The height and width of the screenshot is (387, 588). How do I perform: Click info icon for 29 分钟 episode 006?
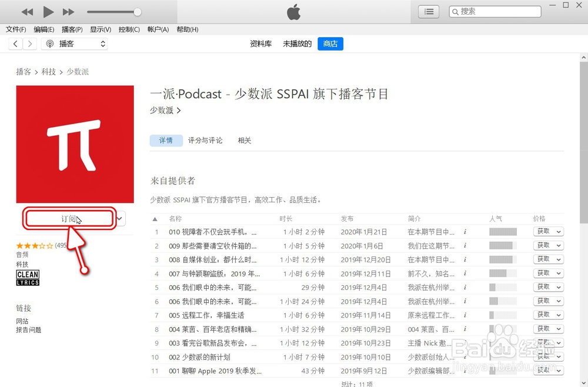coord(465,287)
